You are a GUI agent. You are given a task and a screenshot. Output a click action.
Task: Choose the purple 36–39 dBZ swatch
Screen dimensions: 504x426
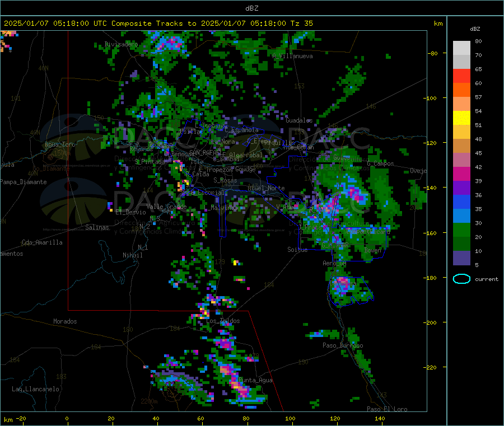[x=461, y=188]
